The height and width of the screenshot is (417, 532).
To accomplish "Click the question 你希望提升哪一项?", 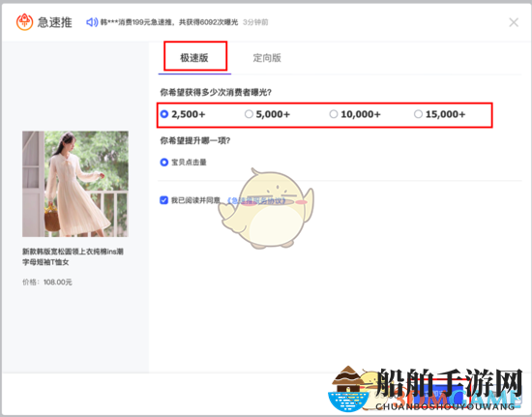I will (x=195, y=140).
